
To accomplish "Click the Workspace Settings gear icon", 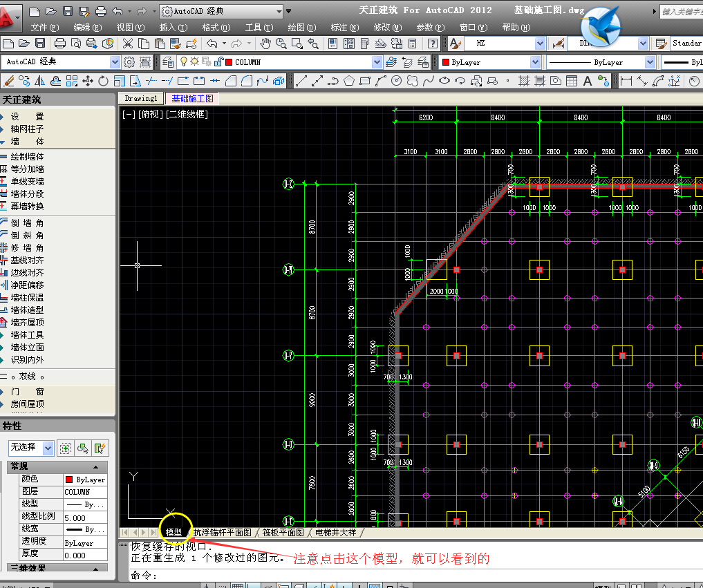I will point(129,62).
